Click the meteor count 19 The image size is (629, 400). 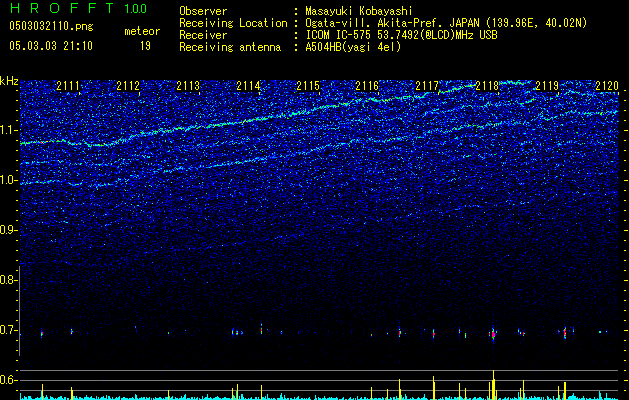(x=145, y=46)
